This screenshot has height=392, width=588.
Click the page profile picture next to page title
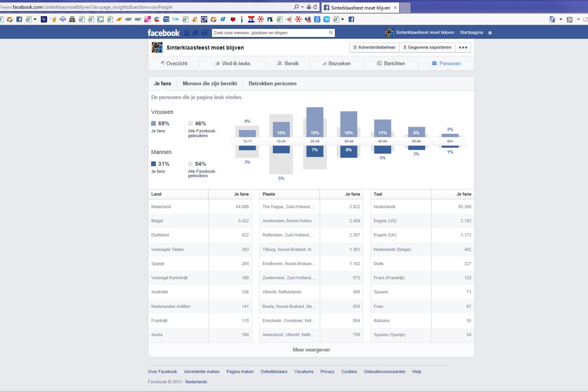coord(157,47)
